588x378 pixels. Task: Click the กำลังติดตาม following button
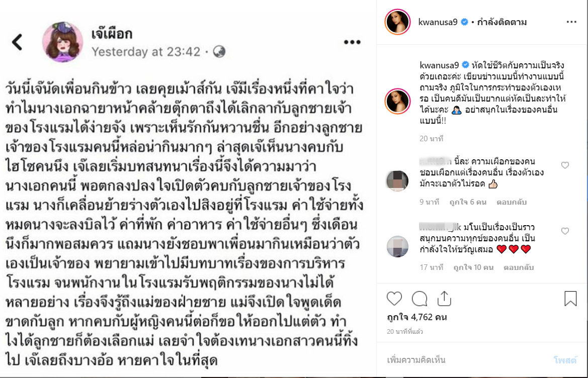(x=502, y=22)
